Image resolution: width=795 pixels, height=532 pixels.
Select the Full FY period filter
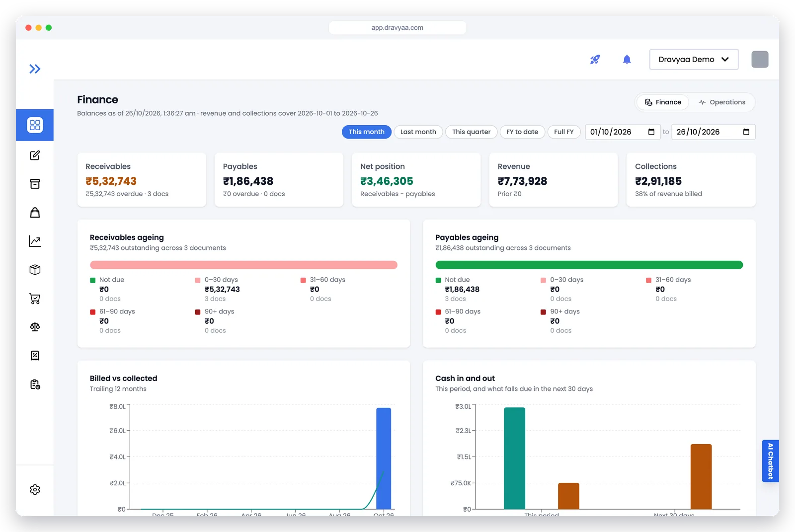[564, 132]
